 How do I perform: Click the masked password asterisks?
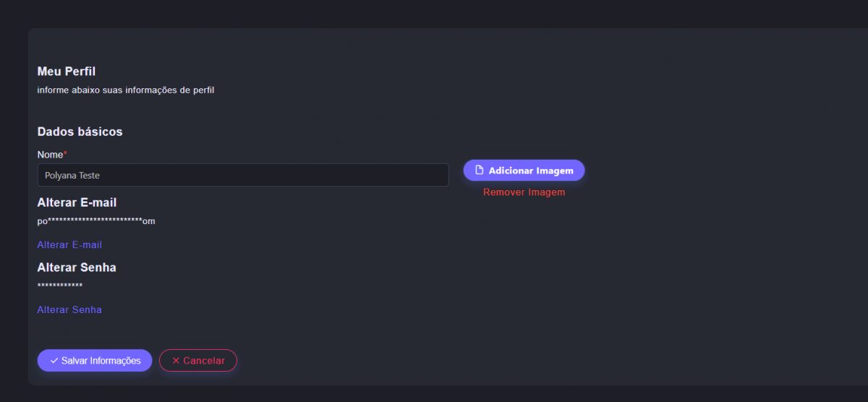59,286
